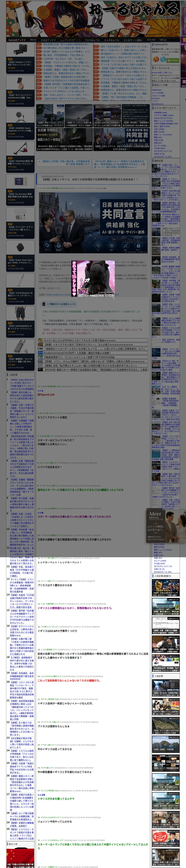This screenshot has width=186, height=868.
Task: Open the next-article link 【PICKUP】韓国スタバー再開店
Action: click(x=120, y=164)
